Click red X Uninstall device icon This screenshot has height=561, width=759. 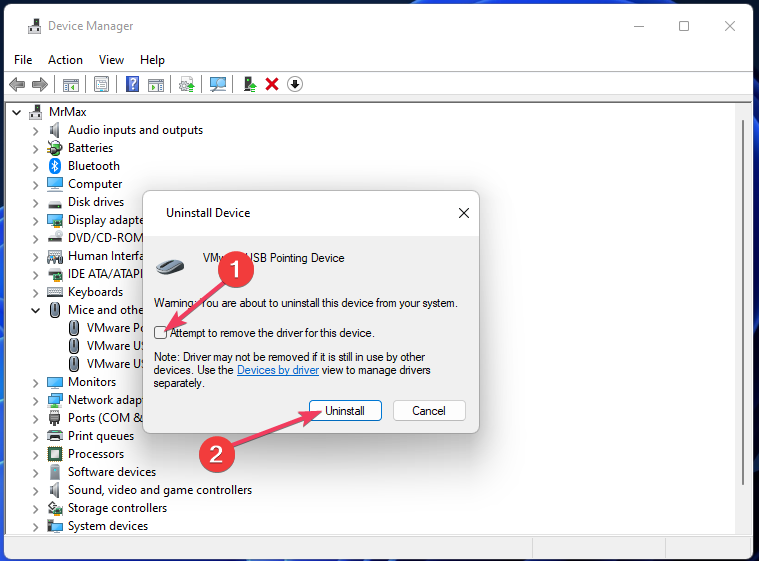tap(272, 85)
